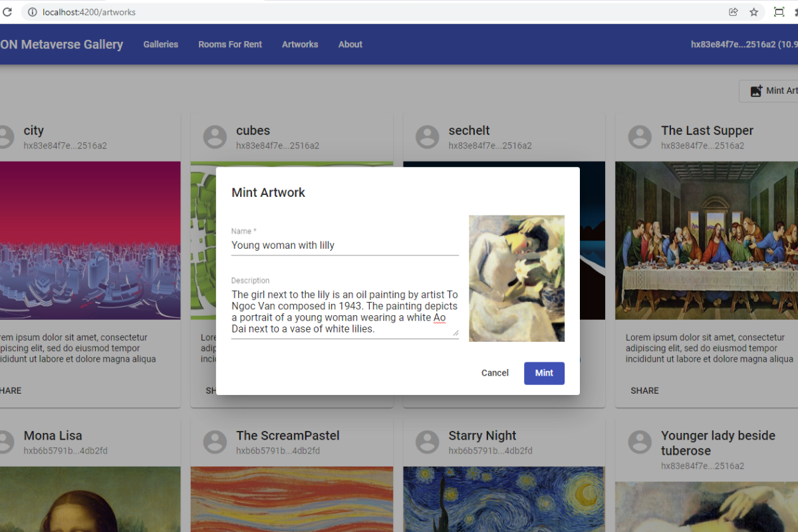Open the Galleries nav item
The width and height of the screenshot is (798, 532).
coord(161,45)
